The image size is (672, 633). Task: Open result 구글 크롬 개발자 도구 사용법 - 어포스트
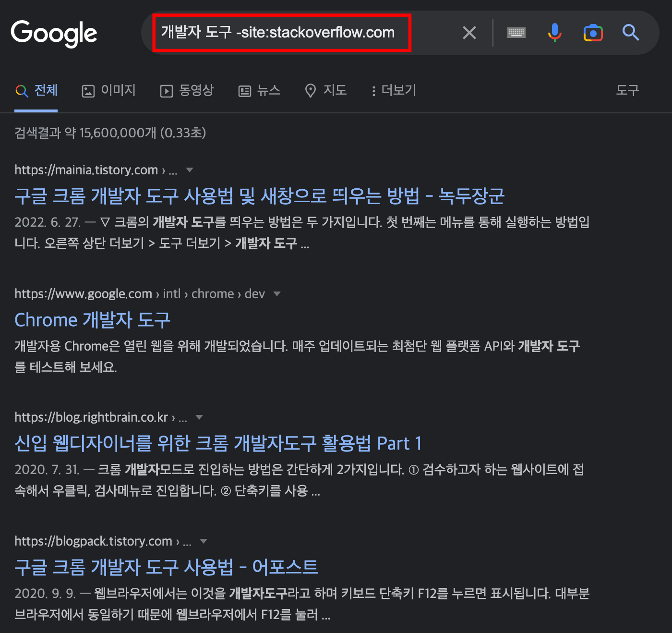point(166,567)
